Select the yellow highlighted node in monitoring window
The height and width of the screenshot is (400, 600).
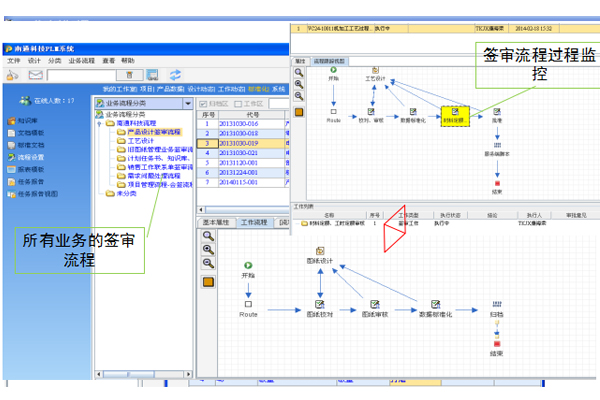455,116
